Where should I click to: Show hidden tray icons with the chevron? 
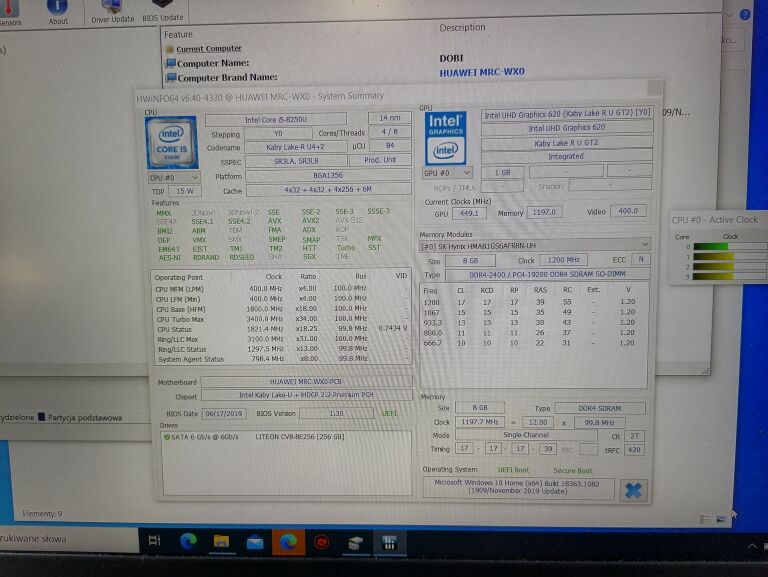pos(751,546)
